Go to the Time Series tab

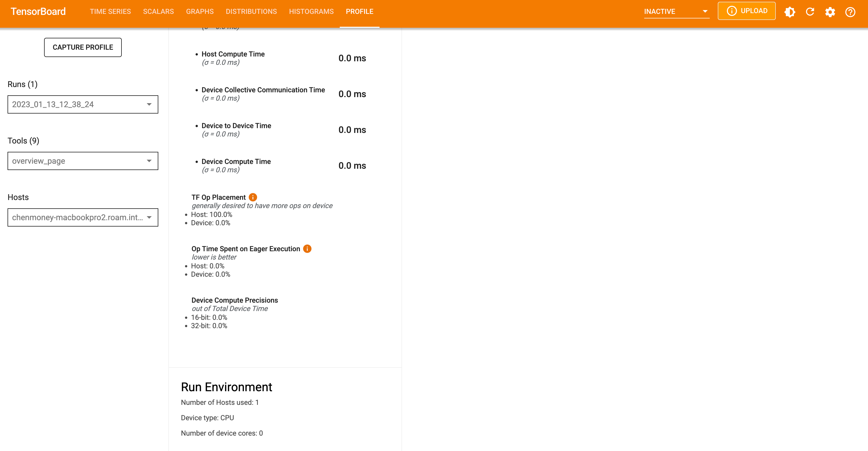coord(110,11)
